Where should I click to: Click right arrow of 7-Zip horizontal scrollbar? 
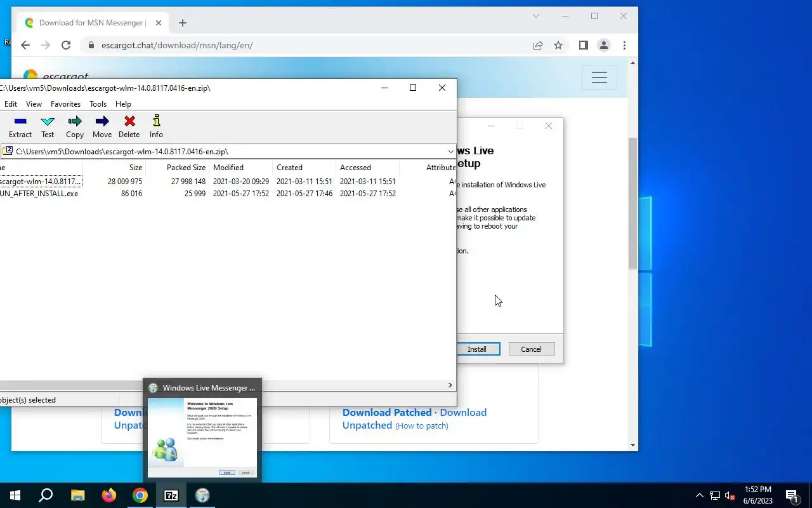(x=450, y=385)
